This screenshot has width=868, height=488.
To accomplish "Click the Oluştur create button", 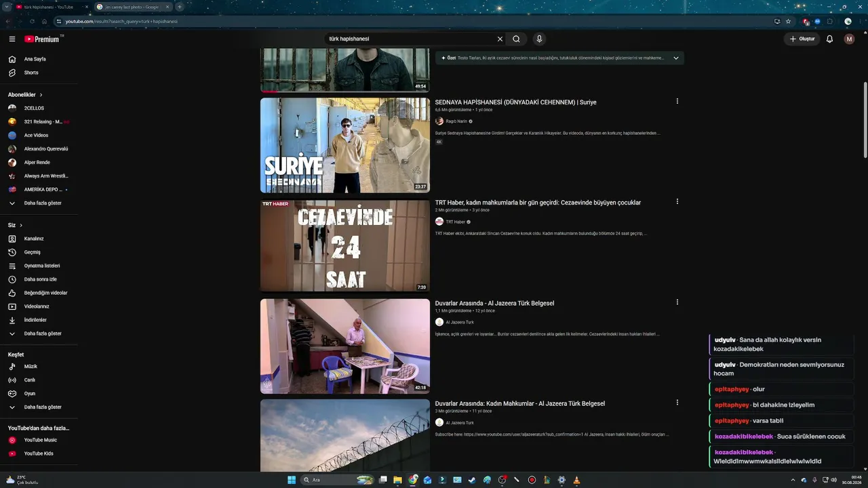I will click(801, 39).
